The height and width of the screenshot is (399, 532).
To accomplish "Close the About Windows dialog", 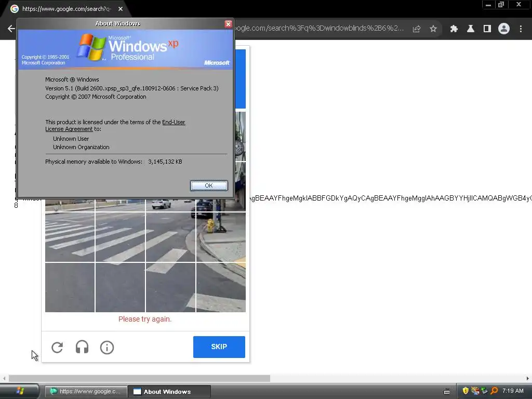I will pos(229,24).
